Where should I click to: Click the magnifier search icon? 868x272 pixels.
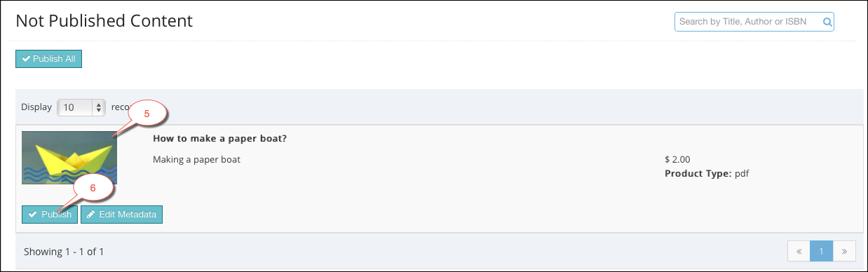[827, 22]
